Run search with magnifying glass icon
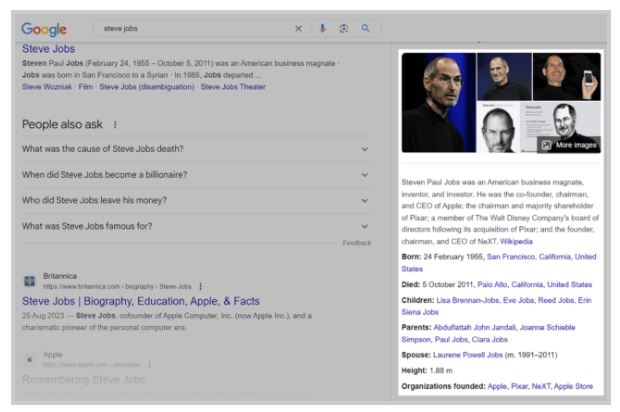 pyautogui.click(x=365, y=28)
